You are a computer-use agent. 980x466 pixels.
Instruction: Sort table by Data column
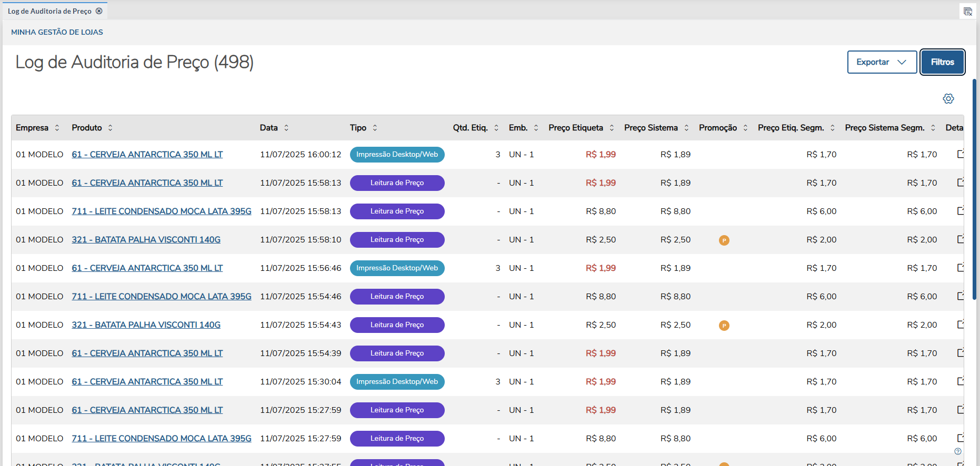click(x=286, y=128)
